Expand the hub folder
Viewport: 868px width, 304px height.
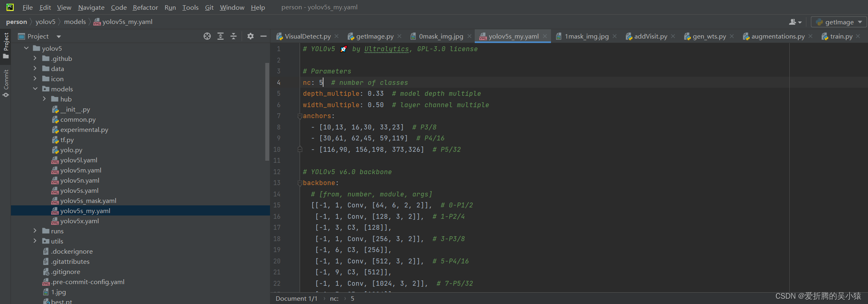tap(45, 99)
